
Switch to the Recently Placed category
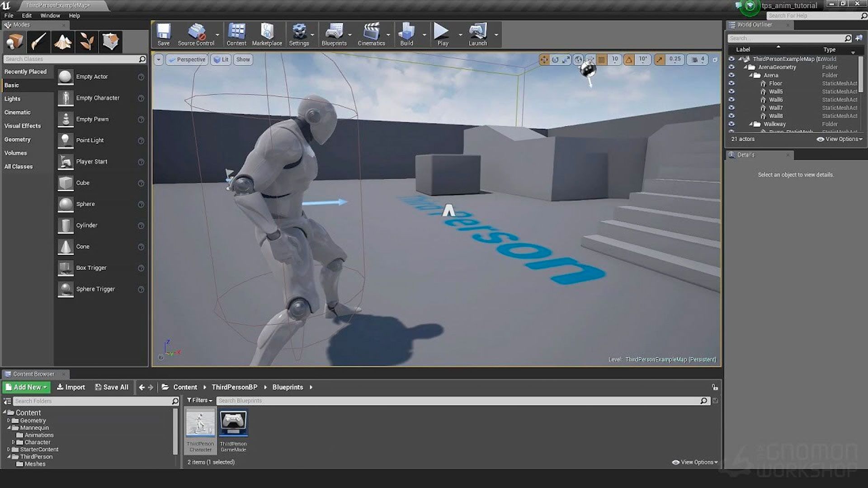(25, 71)
